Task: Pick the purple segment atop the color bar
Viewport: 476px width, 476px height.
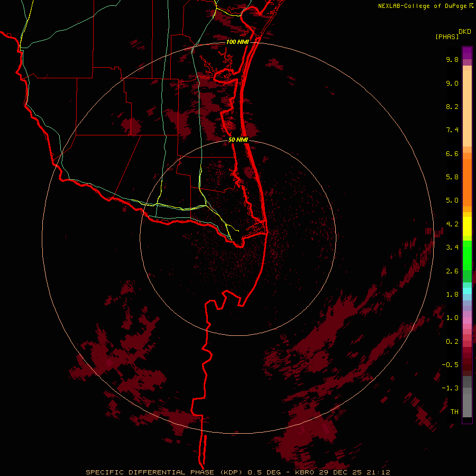Action: click(467, 53)
